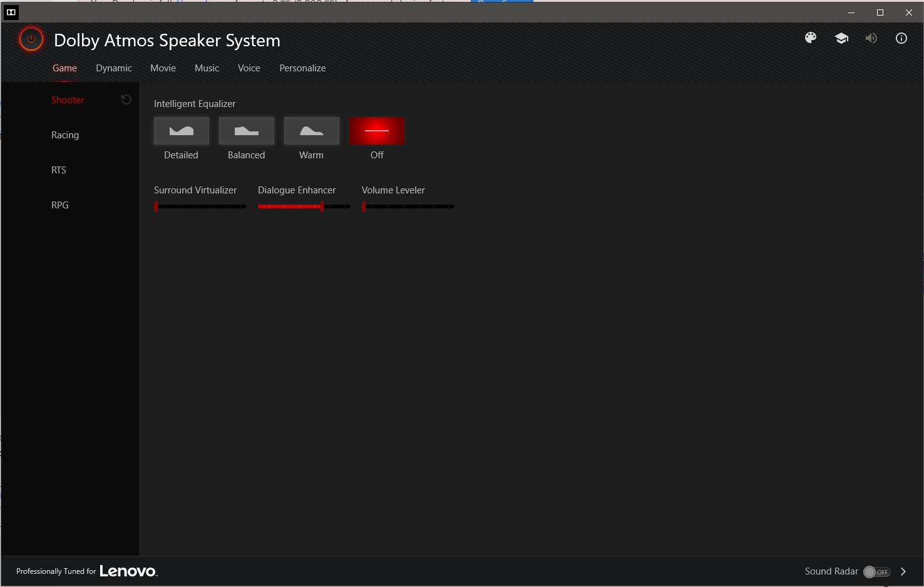This screenshot has height=587, width=924.
Task: Switch to the Dynamic tab
Action: (x=114, y=68)
